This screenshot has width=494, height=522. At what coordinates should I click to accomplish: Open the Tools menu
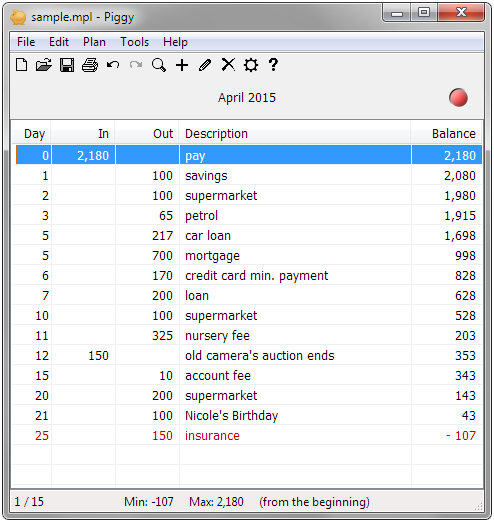[x=135, y=42]
